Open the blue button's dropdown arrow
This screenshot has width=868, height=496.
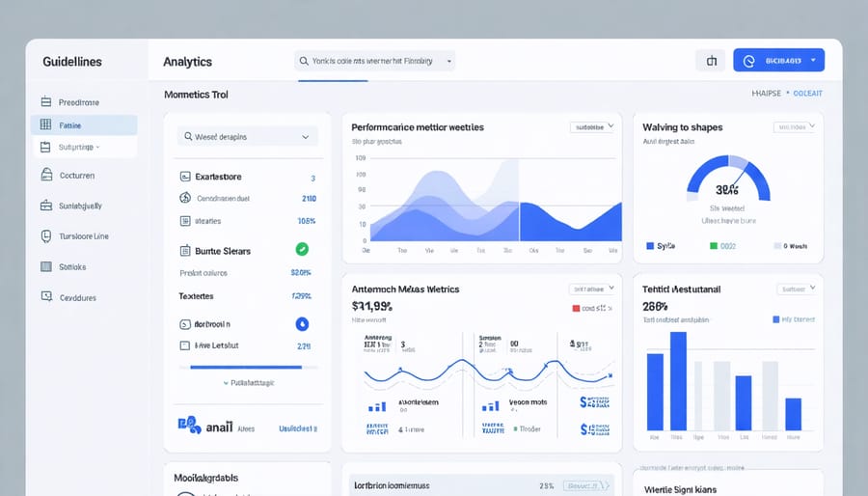click(x=813, y=60)
